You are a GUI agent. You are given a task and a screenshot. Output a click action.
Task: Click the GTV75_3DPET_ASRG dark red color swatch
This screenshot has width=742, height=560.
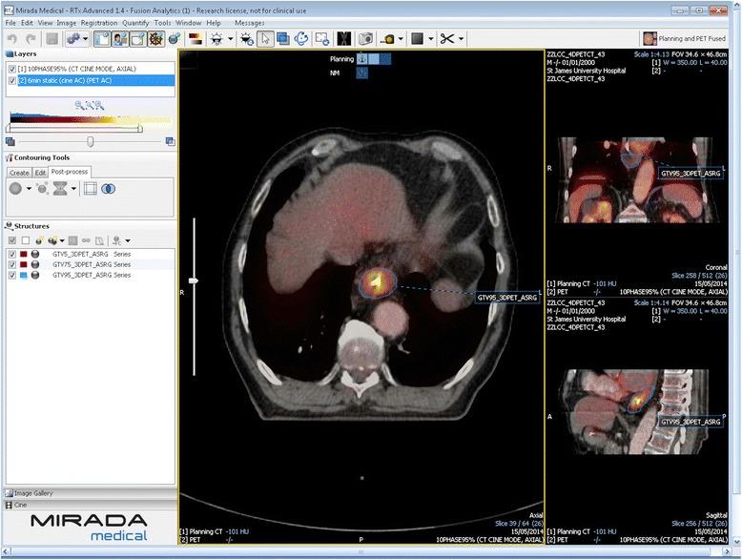pyautogui.click(x=24, y=264)
